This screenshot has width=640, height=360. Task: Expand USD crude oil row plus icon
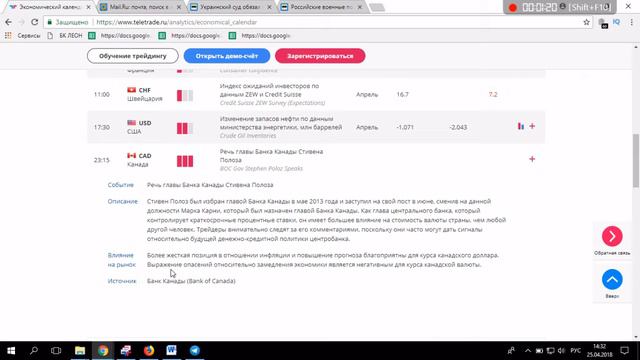532,127
